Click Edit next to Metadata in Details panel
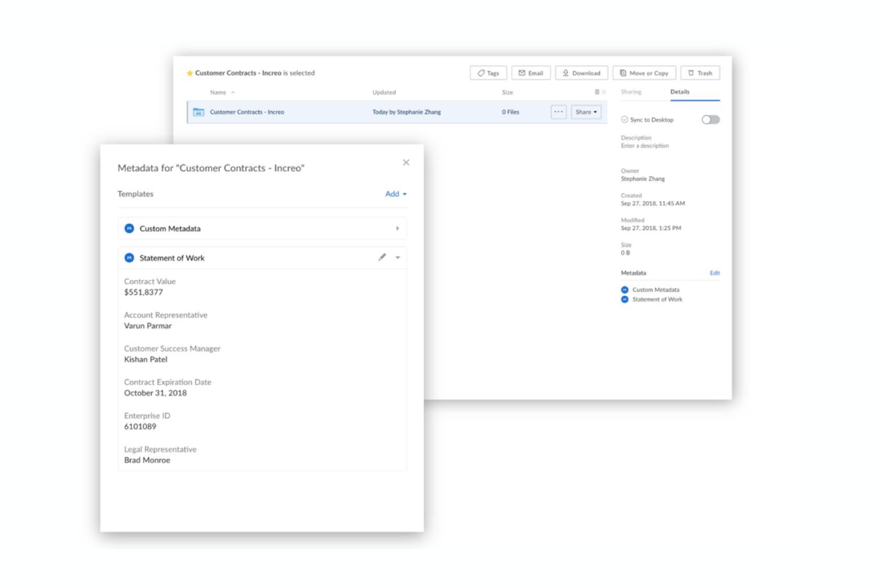 tap(714, 272)
